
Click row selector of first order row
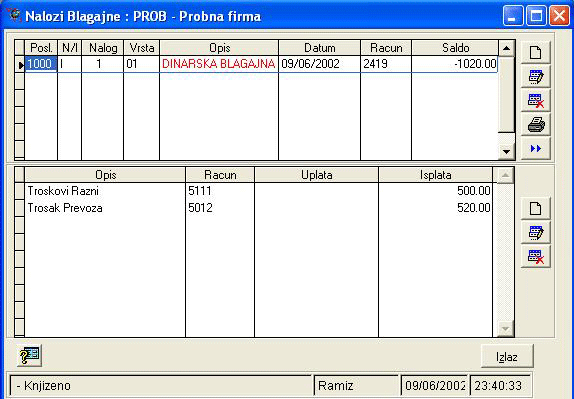pos(20,64)
